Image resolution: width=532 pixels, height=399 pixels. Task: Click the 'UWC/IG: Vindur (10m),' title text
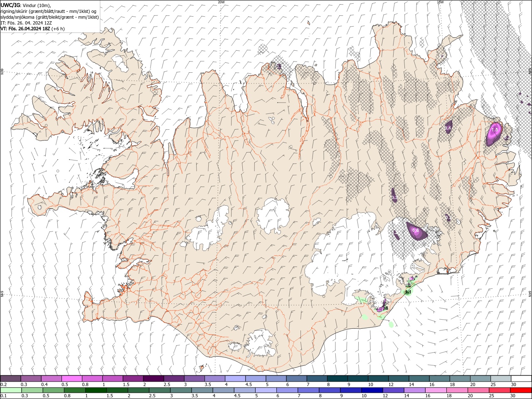tap(25, 5)
